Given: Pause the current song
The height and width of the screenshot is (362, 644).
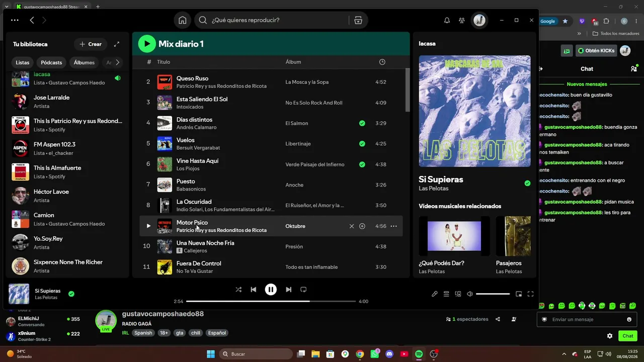Looking at the screenshot, I should [x=271, y=290].
